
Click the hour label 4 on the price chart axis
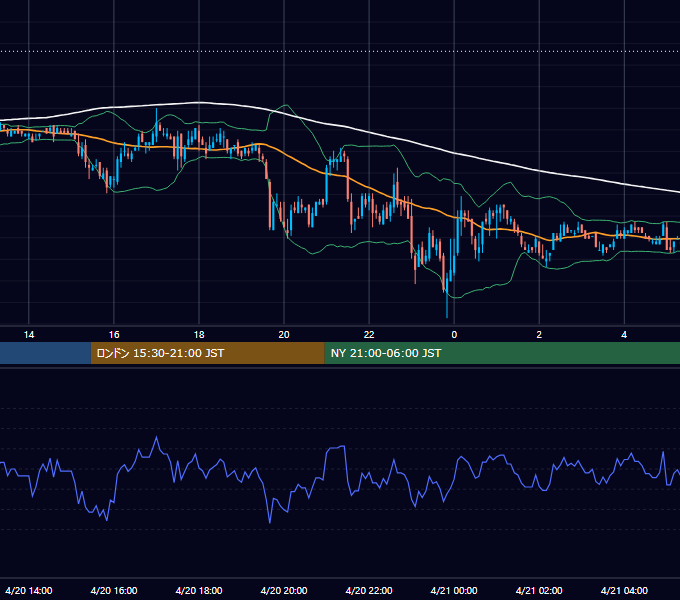point(624,335)
